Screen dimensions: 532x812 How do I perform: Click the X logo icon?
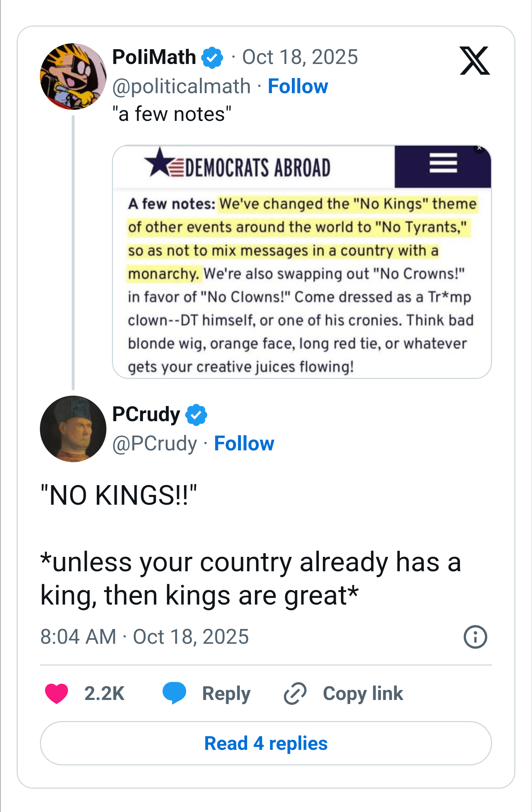coord(475,61)
